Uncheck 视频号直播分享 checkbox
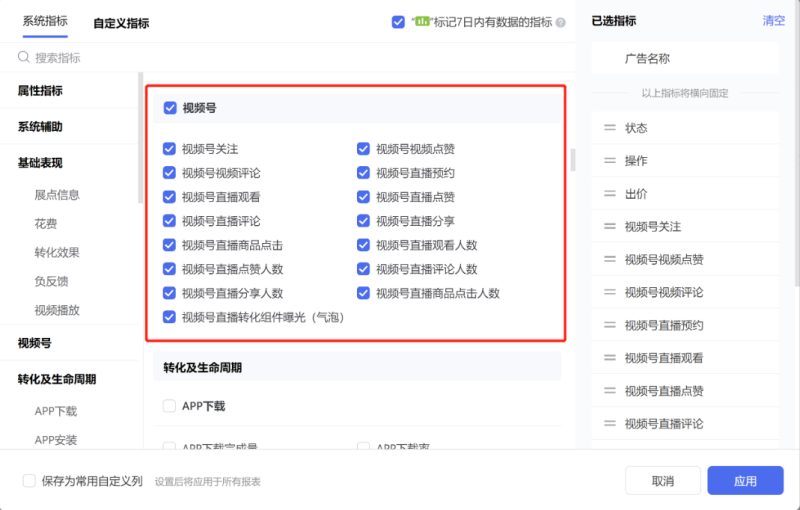800x510 pixels. coord(363,220)
